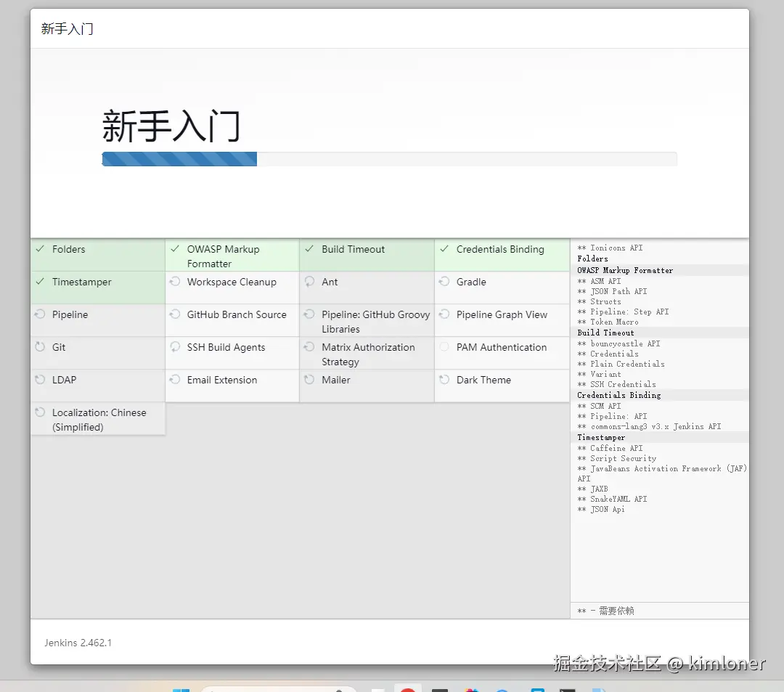Click '** SnakeYAML API' log entry

[x=612, y=500]
